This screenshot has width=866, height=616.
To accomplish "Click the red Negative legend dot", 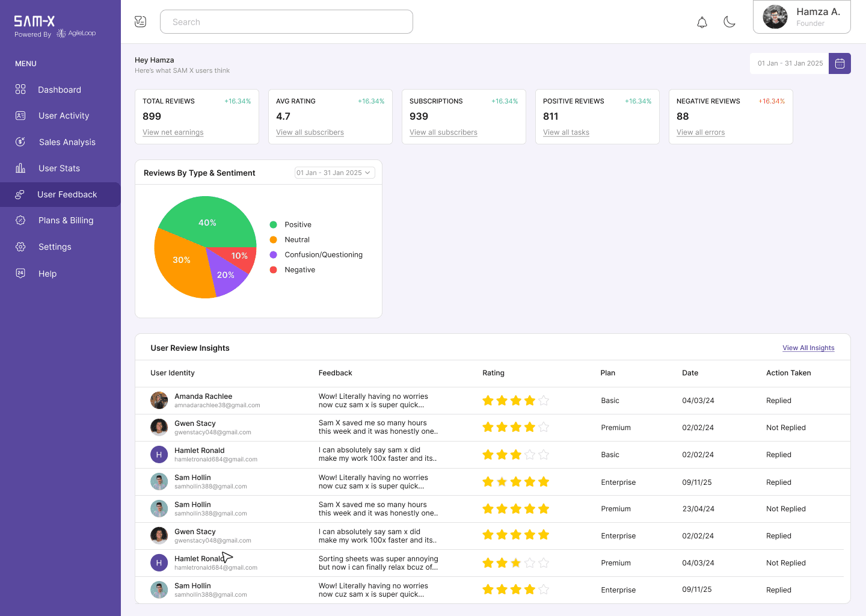I will (274, 269).
